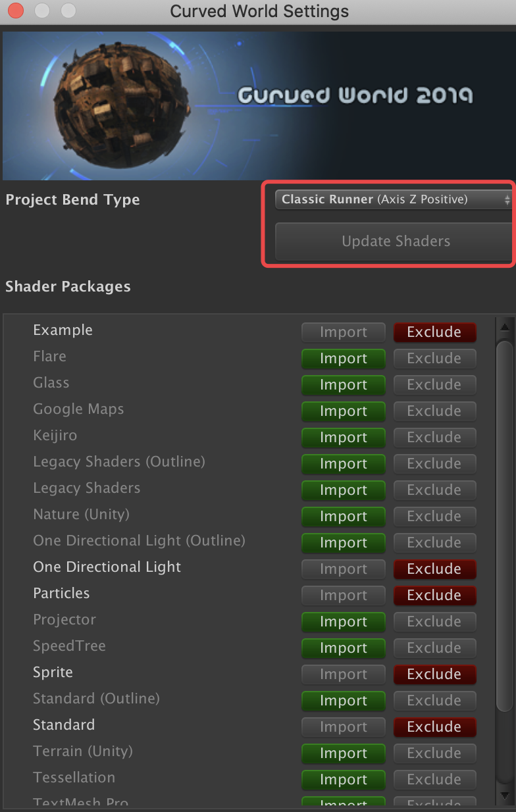Import the Sprite shader package
The height and width of the screenshot is (812, 516).
(343, 674)
